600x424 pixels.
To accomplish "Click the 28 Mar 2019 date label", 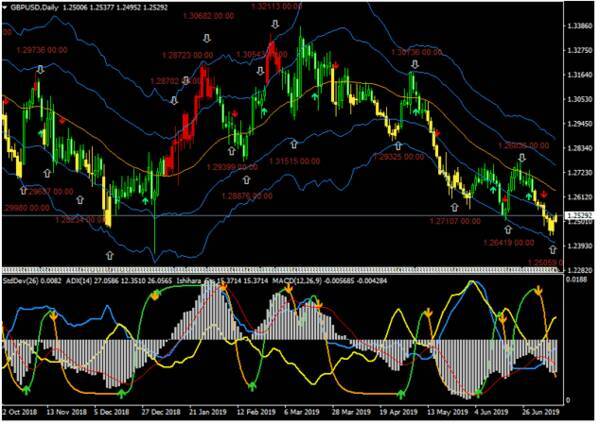I will tap(350, 412).
